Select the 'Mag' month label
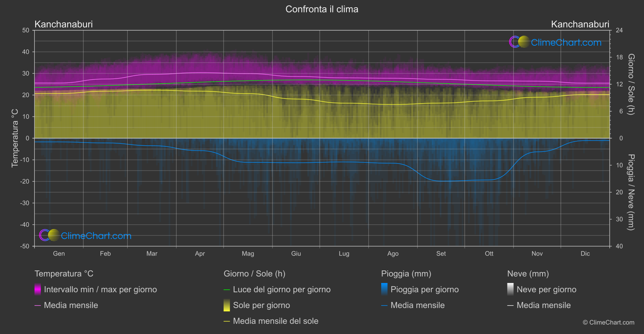 (248, 253)
